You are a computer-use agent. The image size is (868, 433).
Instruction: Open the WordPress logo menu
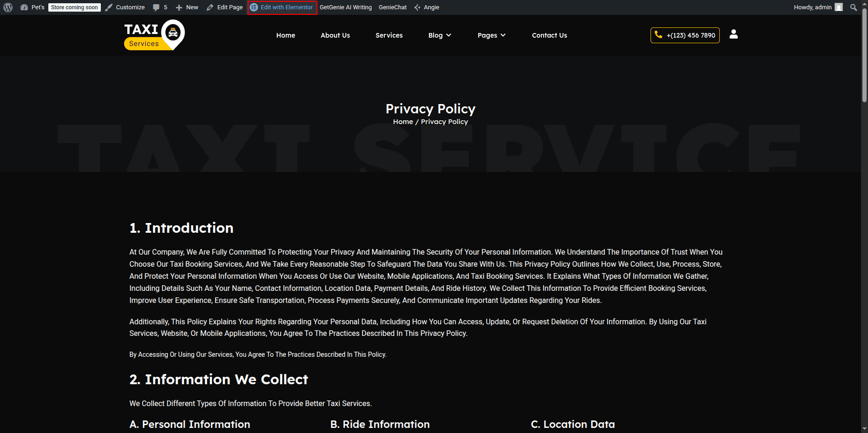8,7
